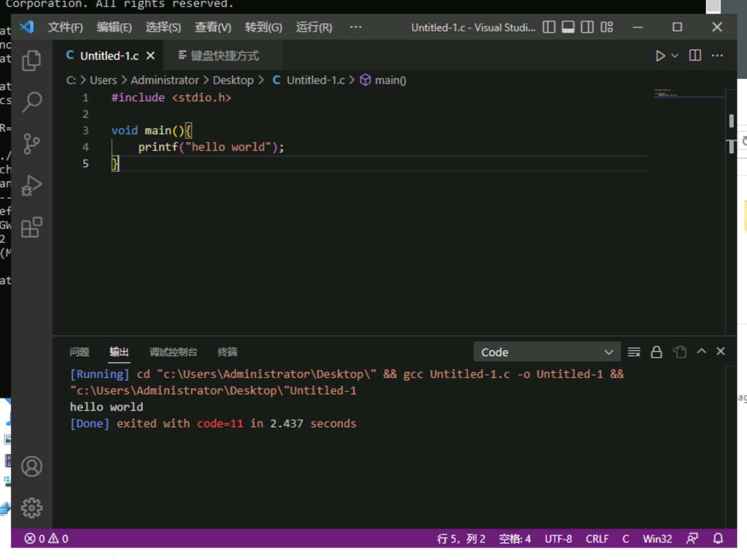Open the Search view in activity bar
747x560 pixels.
click(32, 102)
